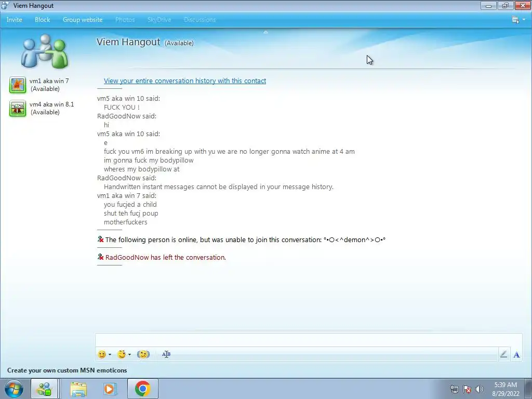Expand the show menu dropdown arrow
This screenshot has width=532, height=399.
(524, 20)
